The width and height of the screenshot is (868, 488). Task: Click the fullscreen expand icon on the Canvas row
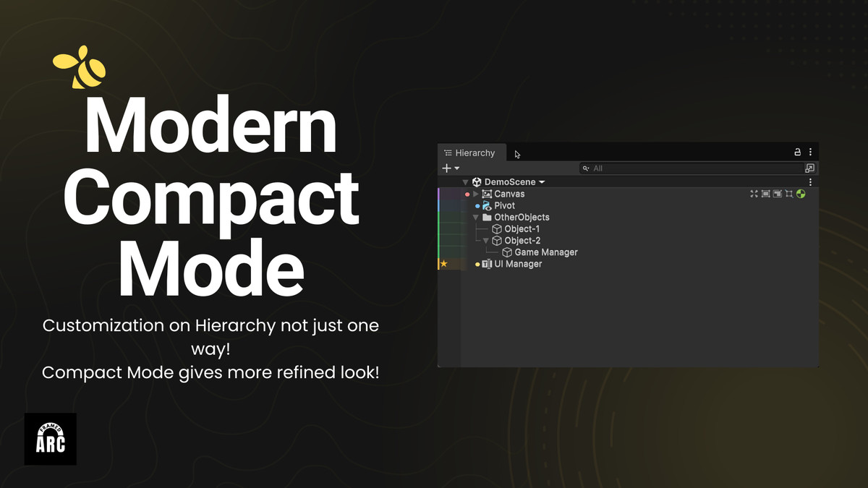[x=754, y=192]
